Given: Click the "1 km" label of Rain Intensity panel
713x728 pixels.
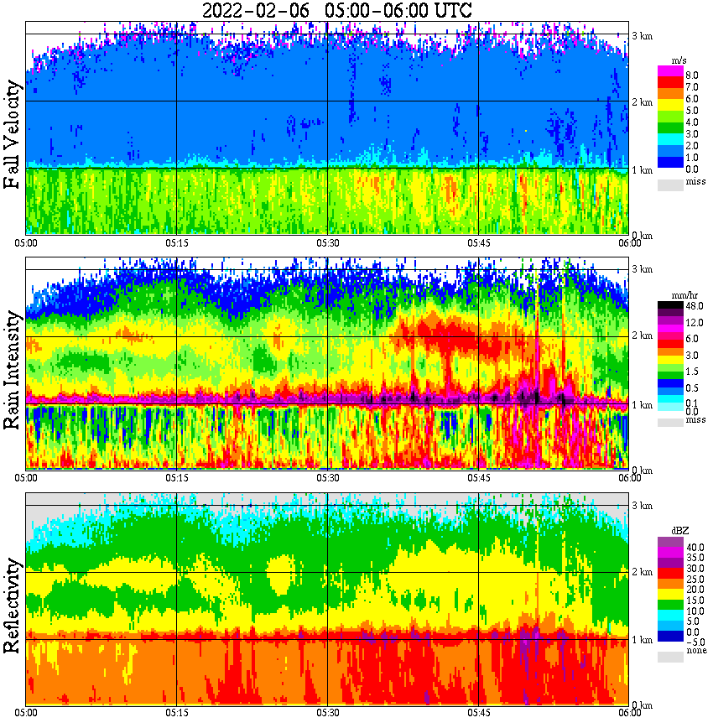Looking at the screenshot, I should click(x=643, y=405).
